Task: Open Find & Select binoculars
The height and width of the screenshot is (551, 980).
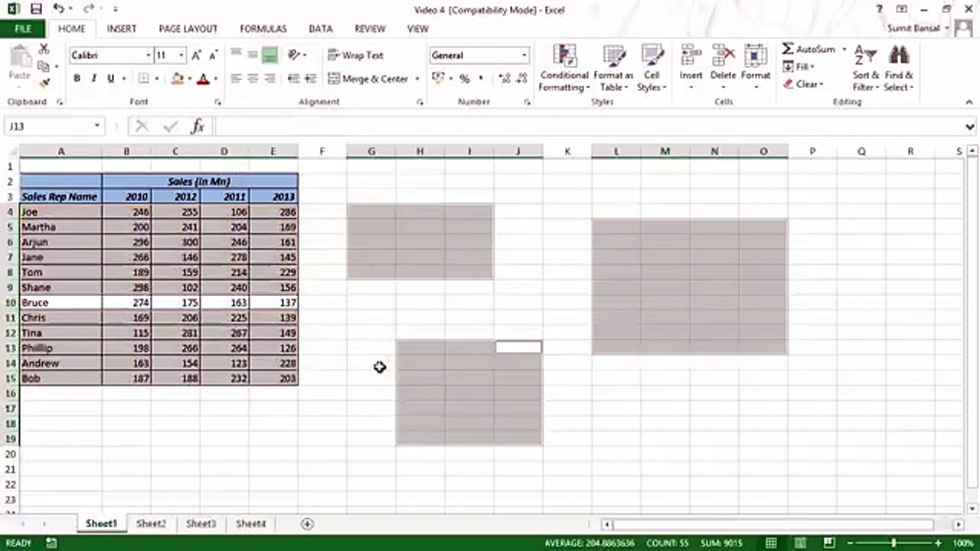Action: (x=898, y=69)
